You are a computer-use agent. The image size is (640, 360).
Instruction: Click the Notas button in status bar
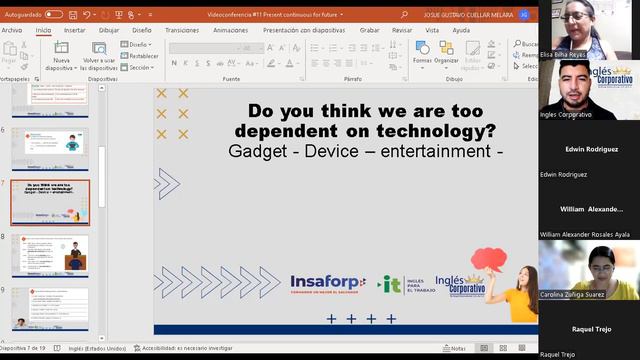[454, 348]
